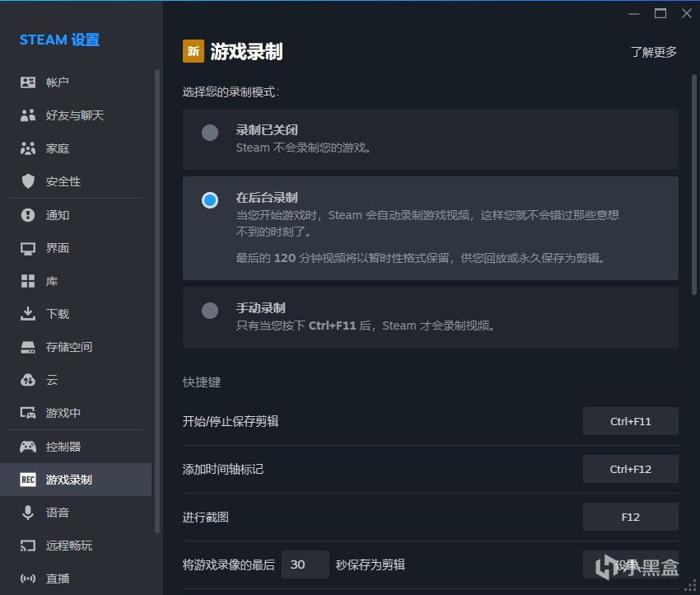
Task: Change the Ctrl+F11 clip hotkey
Action: click(x=630, y=421)
